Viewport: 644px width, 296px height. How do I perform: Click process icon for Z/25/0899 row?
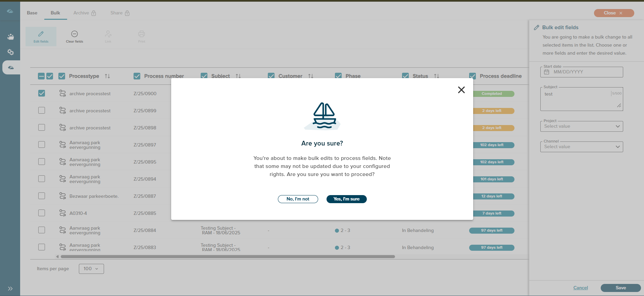click(x=62, y=110)
